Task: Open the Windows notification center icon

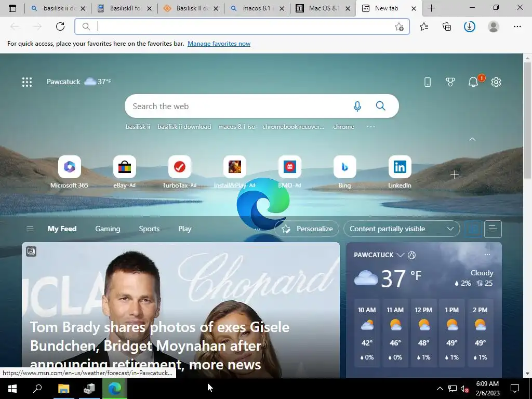Action: coord(515,389)
